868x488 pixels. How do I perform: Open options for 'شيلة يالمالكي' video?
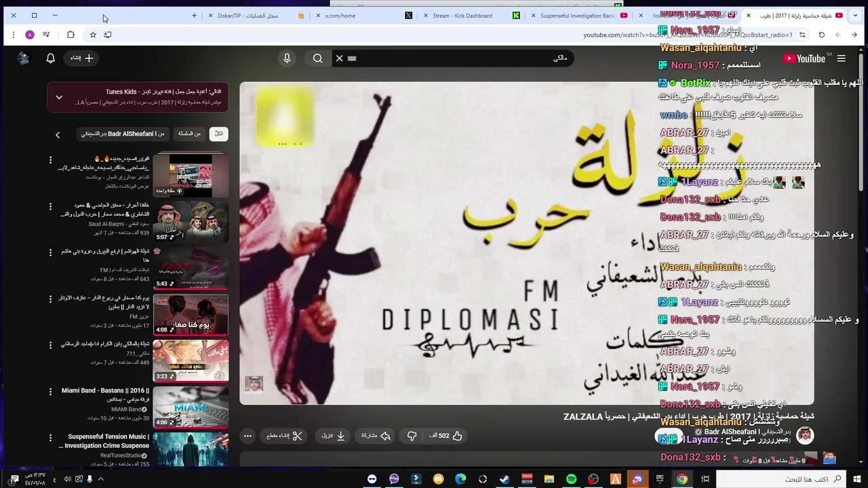tap(50, 345)
